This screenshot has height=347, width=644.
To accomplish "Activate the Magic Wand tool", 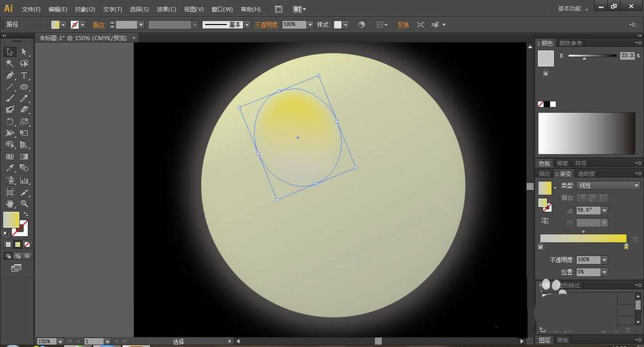I will coord(10,63).
